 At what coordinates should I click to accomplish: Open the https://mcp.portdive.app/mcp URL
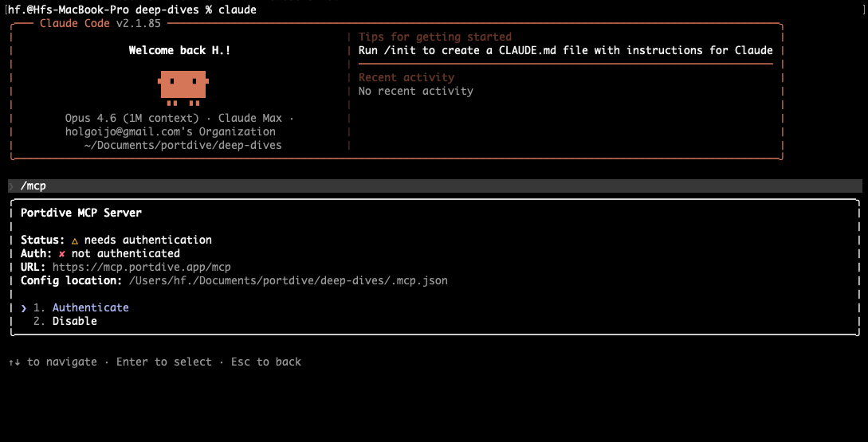pyautogui.click(x=141, y=268)
